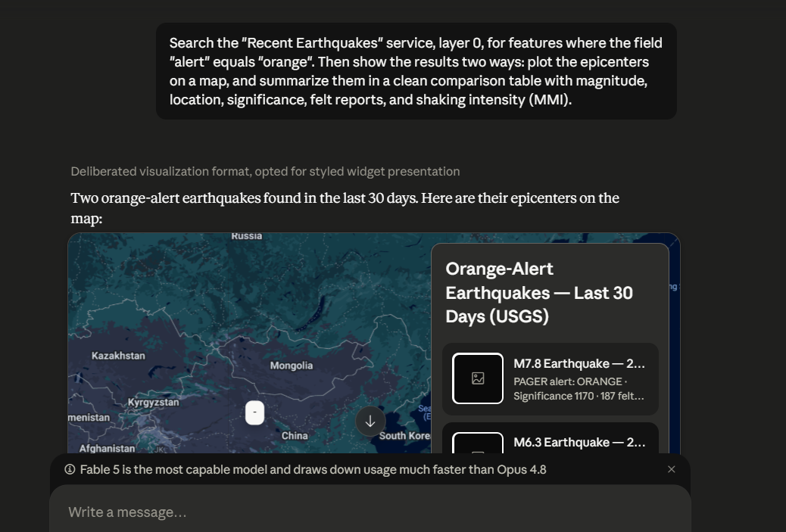
Task: Dismiss the Fable 5 usage banner
Action: (671, 469)
